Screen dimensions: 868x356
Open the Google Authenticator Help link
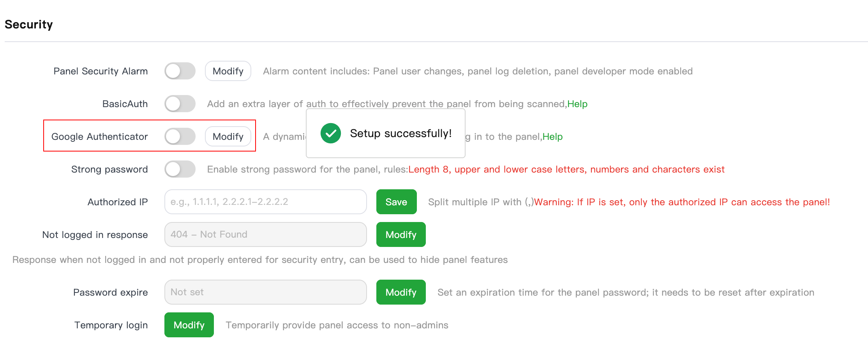pos(552,136)
